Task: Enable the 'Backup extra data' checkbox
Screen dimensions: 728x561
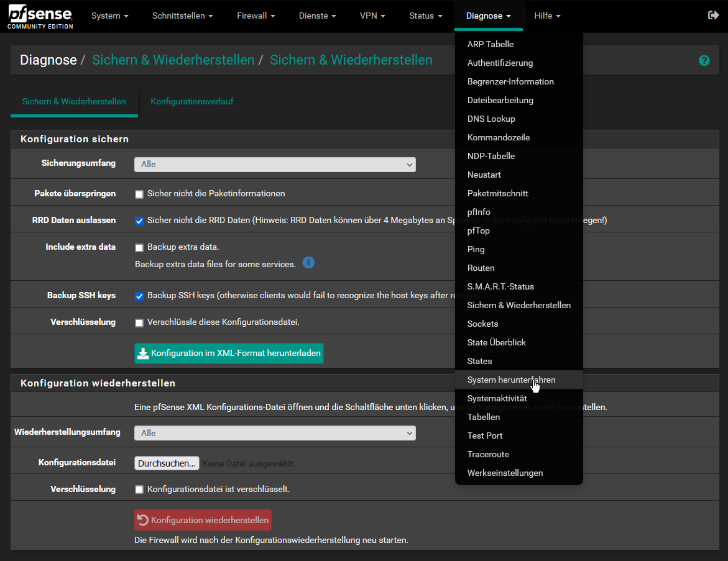Action: pos(139,247)
